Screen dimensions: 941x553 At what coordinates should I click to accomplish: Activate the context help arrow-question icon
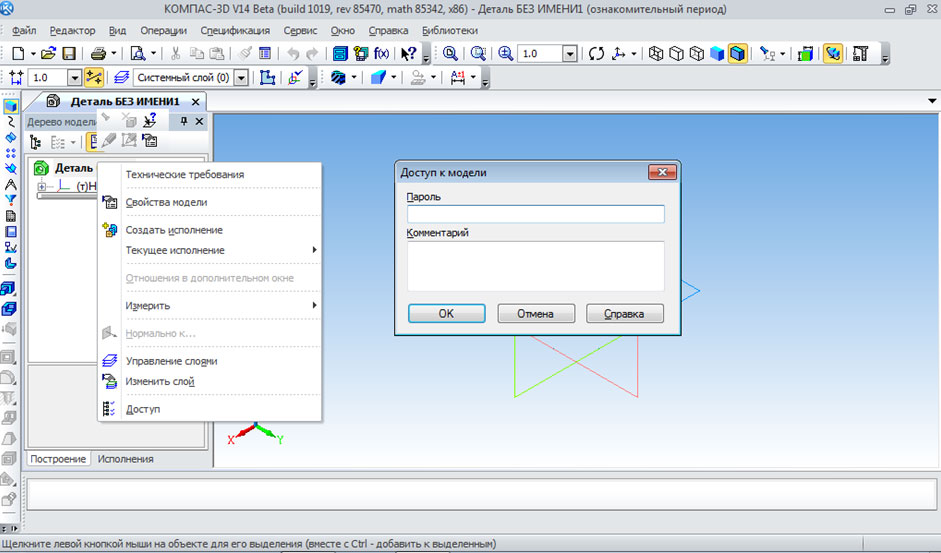point(409,53)
